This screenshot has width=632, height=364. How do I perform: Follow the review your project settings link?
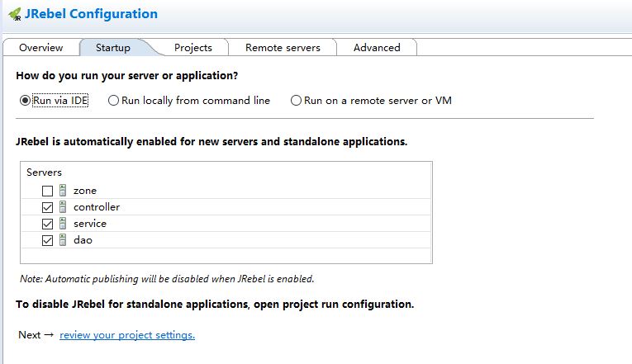[x=127, y=335]
